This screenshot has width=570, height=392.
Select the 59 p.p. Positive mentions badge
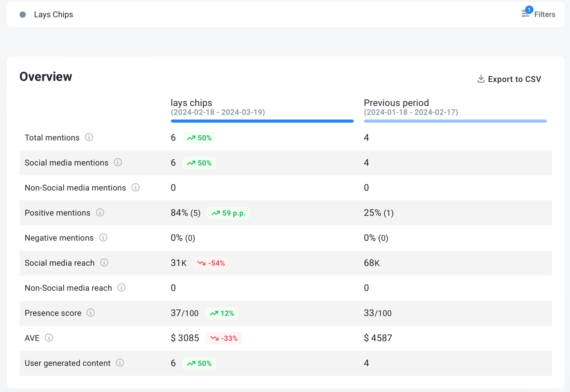point(229,213)
